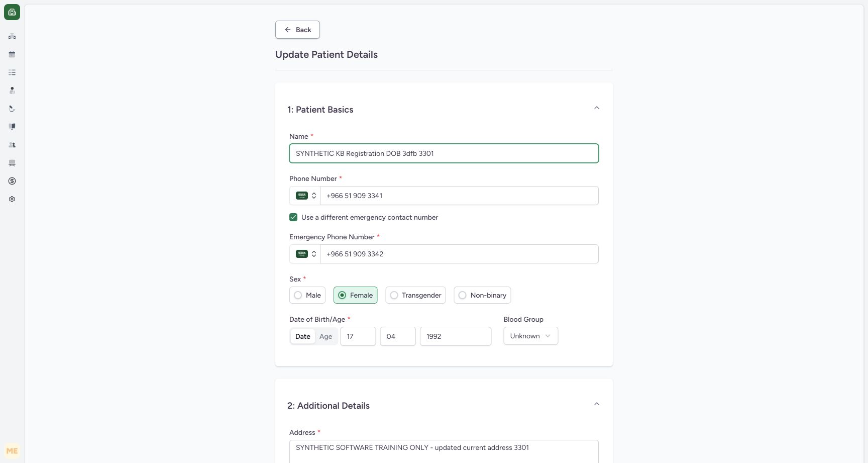This screenshot has height=463, width=868.
Task: Collapse the Patient Basics section chevron
Action: pos(597,108)
